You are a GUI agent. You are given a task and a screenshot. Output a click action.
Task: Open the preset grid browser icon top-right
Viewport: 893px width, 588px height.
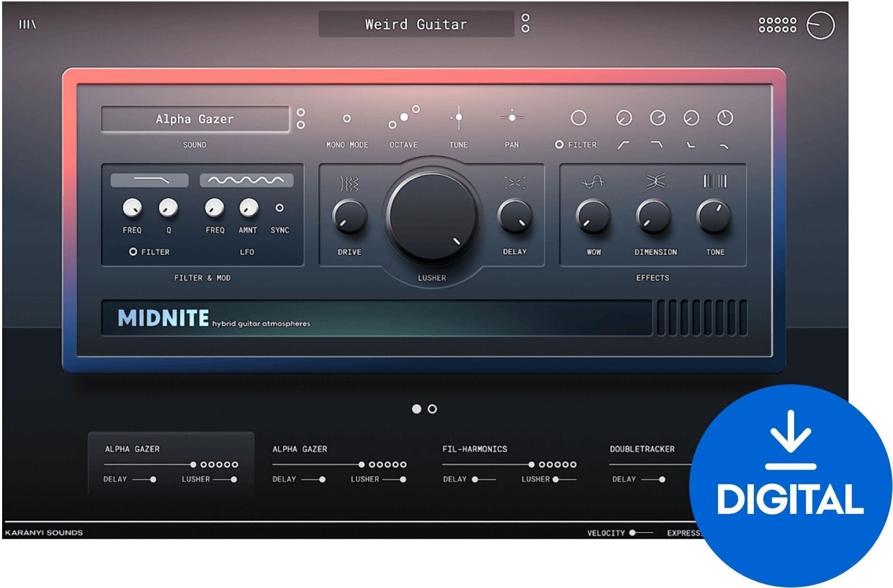pos(777,25)
